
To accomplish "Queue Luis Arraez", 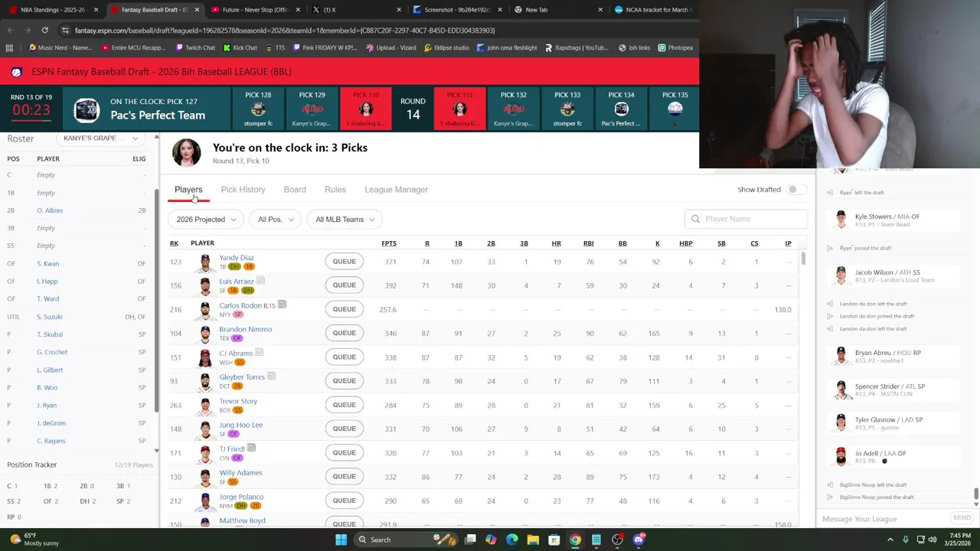I will pos(344,285).
